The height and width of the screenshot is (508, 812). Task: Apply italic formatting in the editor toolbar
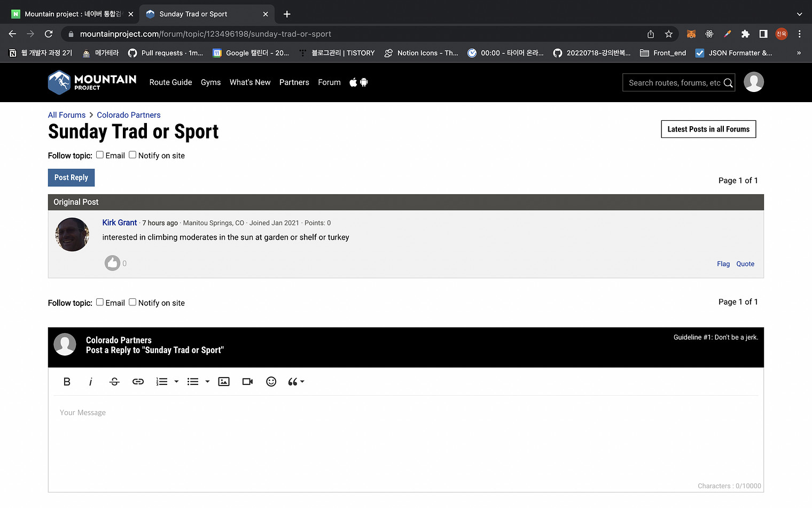tap(91, 382)
